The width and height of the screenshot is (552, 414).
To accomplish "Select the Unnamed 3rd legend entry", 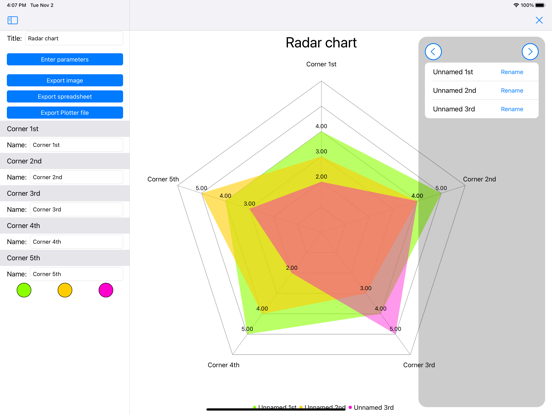I will tap(371, 407).
